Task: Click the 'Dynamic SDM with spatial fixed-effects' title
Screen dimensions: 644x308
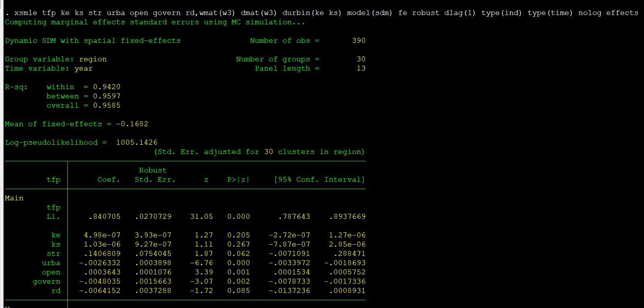Action: pos(92,41)
